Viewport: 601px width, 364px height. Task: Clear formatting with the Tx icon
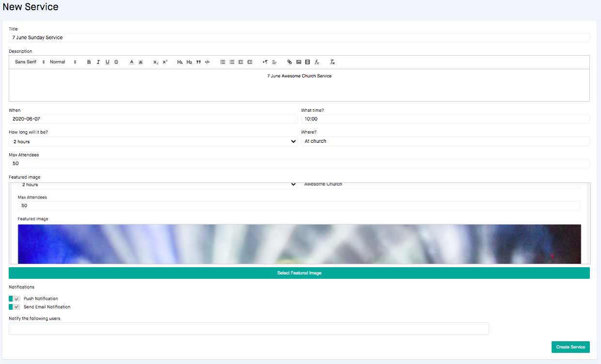[332, 61]
